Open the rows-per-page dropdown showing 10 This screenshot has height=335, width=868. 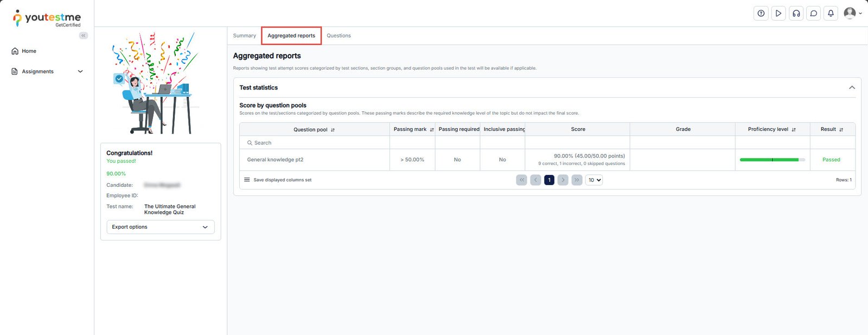[x=594, y=180]
